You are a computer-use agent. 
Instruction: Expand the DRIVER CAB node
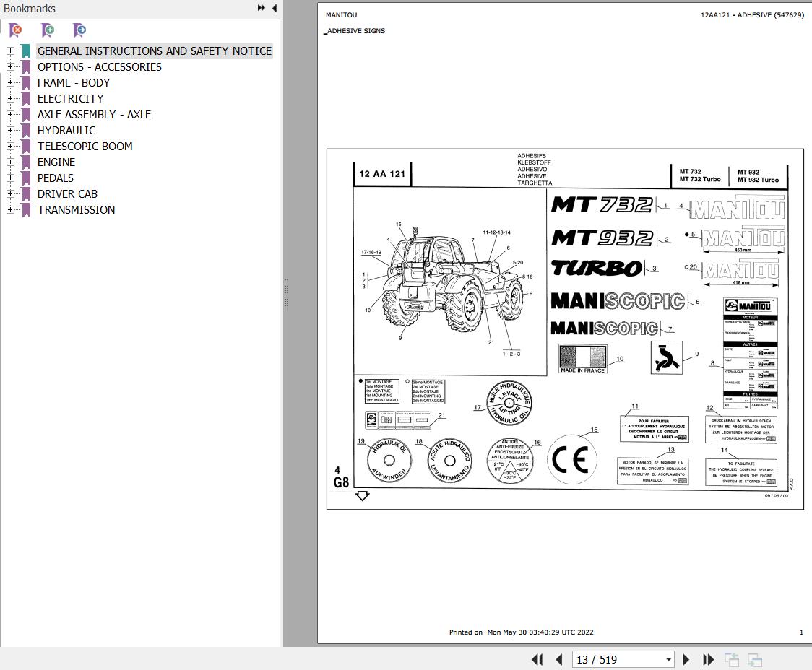tap(10, 193)
